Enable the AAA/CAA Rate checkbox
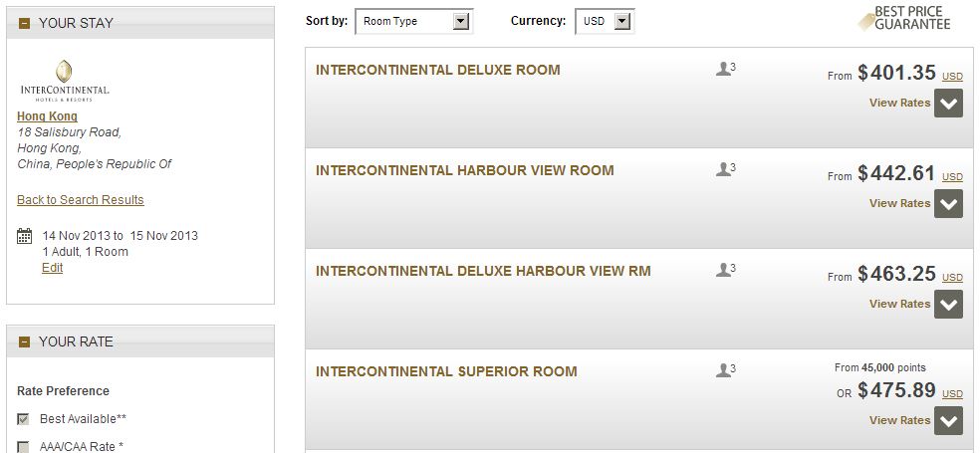 click(23, 447)
